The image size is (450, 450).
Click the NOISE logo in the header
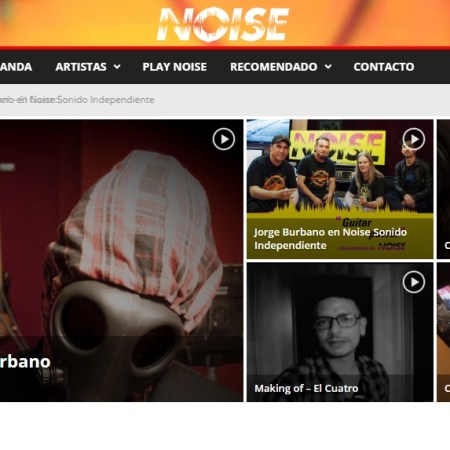click(223, 24)
